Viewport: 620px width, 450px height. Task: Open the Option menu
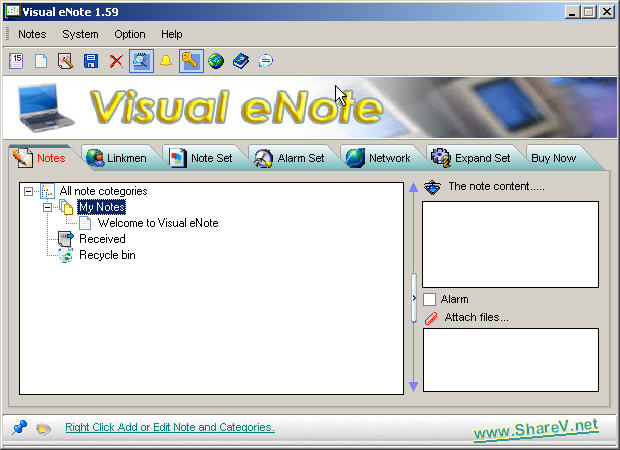pos(130,34)
